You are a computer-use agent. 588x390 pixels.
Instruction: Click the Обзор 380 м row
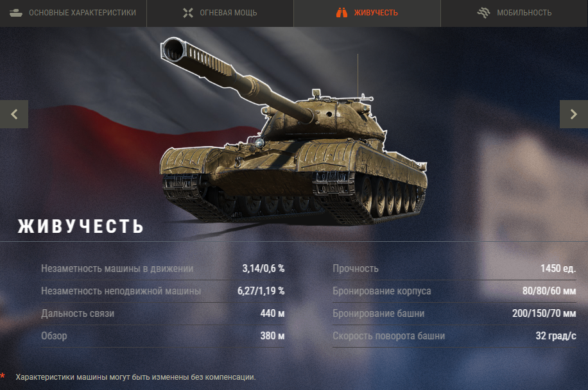click(x=163, y=336)
